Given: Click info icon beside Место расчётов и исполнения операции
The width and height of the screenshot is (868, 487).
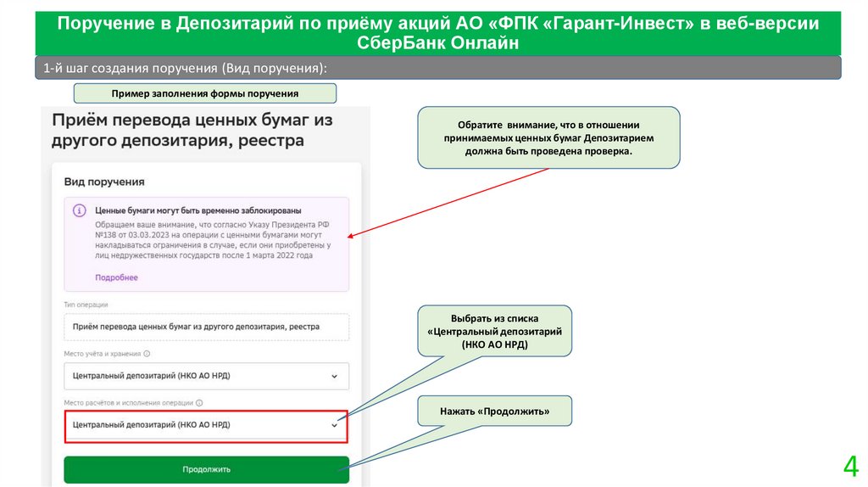Looking at the screenshot, I should coord(199,403).
